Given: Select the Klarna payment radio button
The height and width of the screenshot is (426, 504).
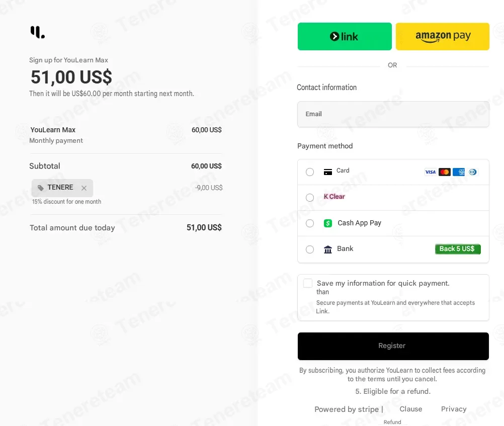Looking at the screenshot, I should [x=310, y=197].
